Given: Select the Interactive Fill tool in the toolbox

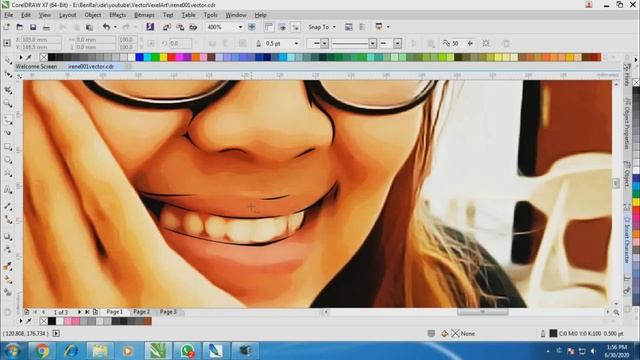Looking at the screenshot, I should [8, 280].
